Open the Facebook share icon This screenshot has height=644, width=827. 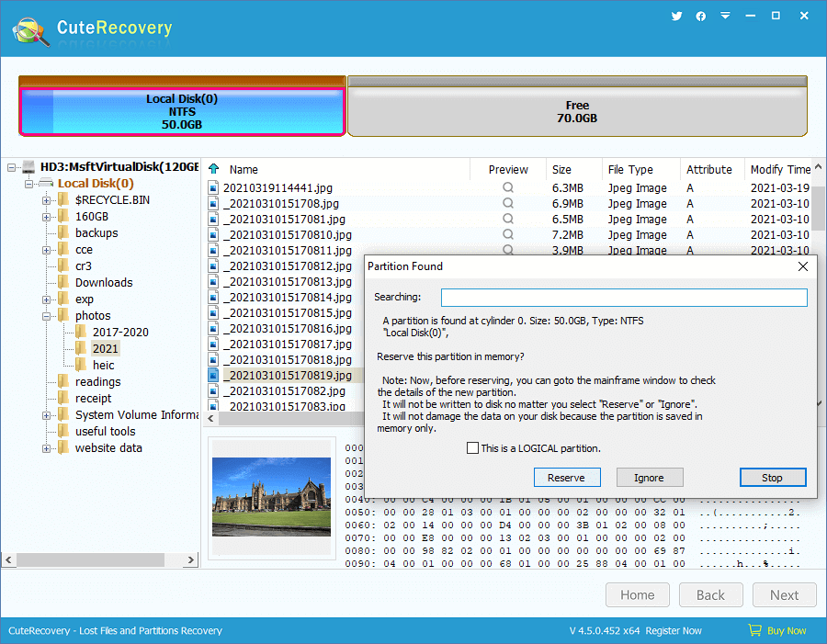coord(700,17)
